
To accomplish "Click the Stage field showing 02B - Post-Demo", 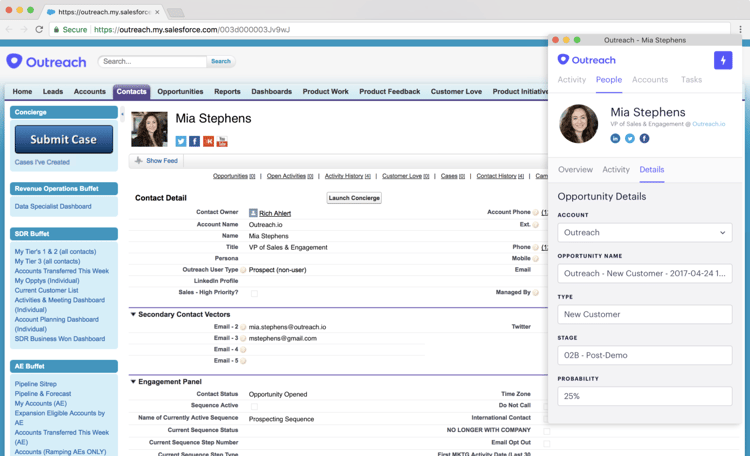I will [x=644, y=355].
